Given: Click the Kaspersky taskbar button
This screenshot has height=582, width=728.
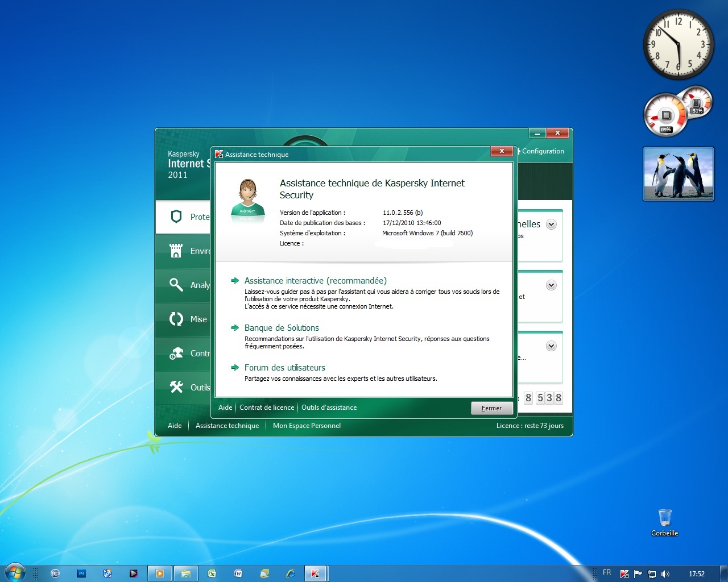Looking at the screenshot, I should [315, 573].
